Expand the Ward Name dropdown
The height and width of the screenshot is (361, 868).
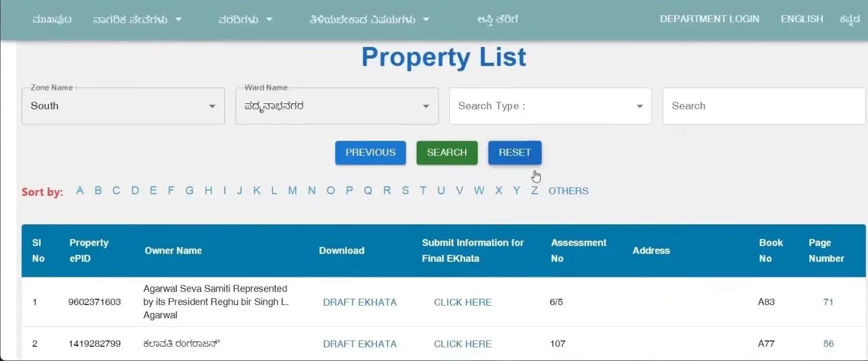(337, 106)
